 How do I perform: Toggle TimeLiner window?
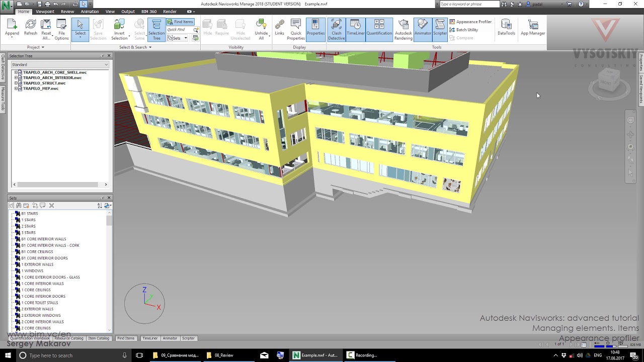[355, 29]
